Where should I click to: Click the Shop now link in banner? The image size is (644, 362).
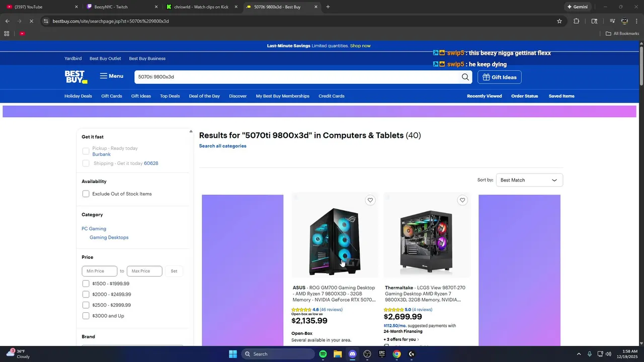point(360,46)
